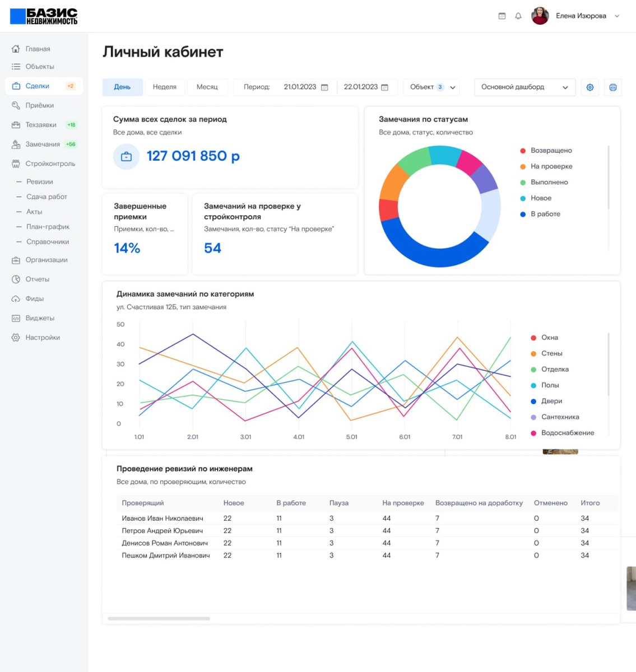
Task: Toggle Окна series in line chart legend
Action: (544, 338)
